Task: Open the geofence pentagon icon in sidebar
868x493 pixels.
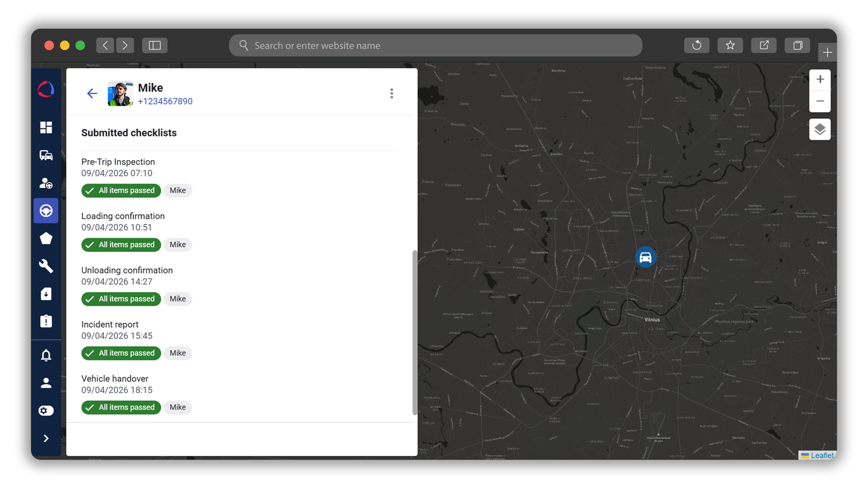Action: click(x=46, y=238)
